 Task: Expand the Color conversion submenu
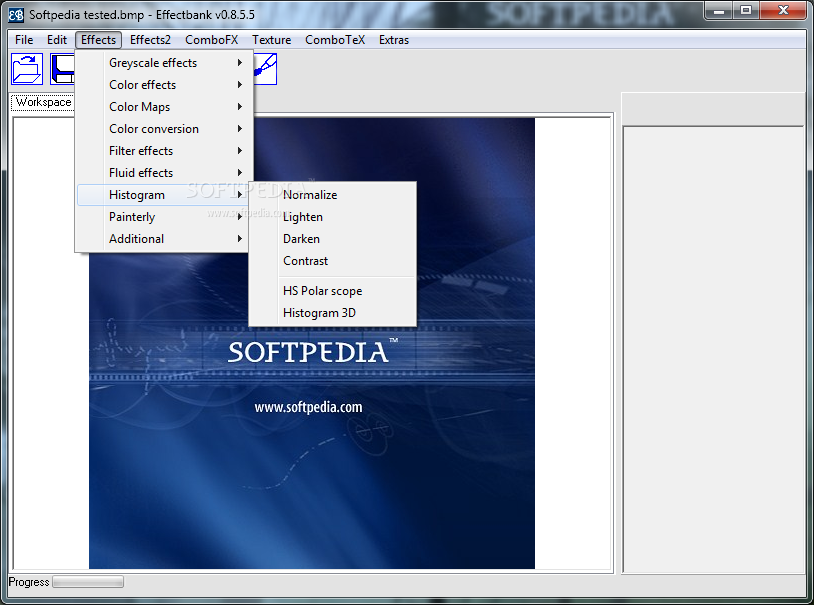(x=164, y=129)
